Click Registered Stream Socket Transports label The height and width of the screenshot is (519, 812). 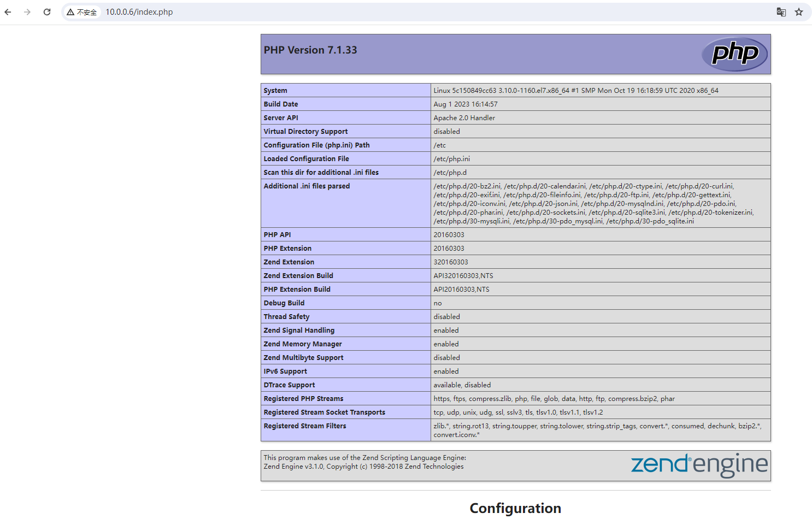tap(324, 412)
